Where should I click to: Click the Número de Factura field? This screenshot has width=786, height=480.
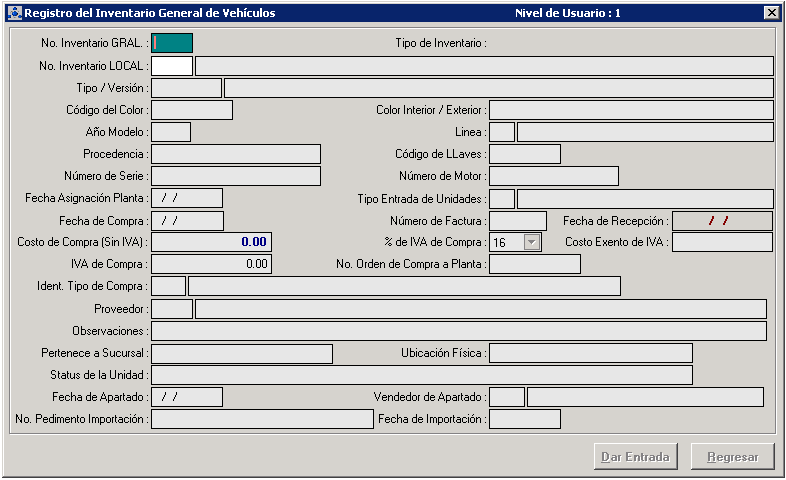(x=517, y=220)
